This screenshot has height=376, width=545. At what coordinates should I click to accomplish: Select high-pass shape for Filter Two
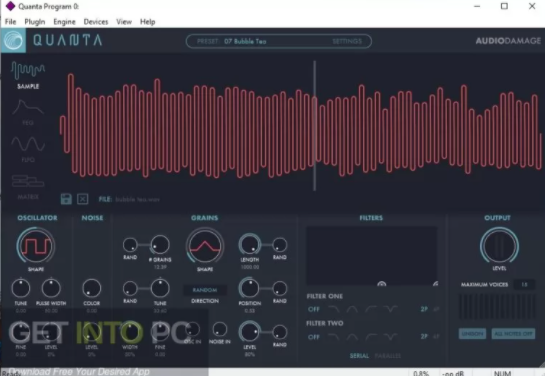pos(371,337)
